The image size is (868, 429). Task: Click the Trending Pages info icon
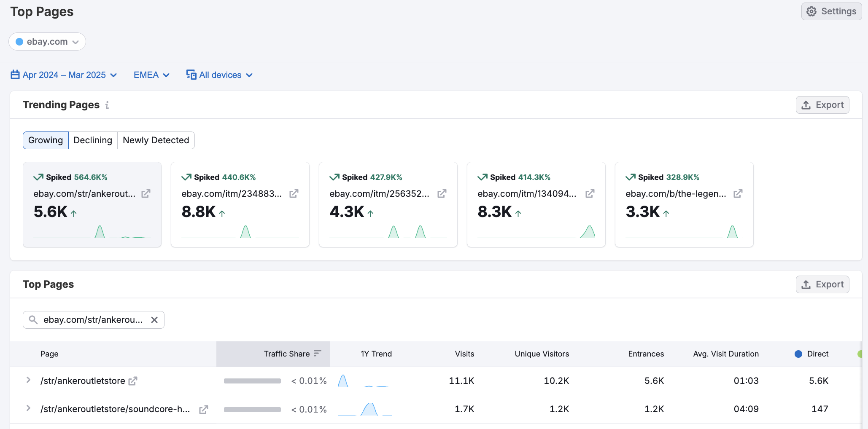pos(107,105)
